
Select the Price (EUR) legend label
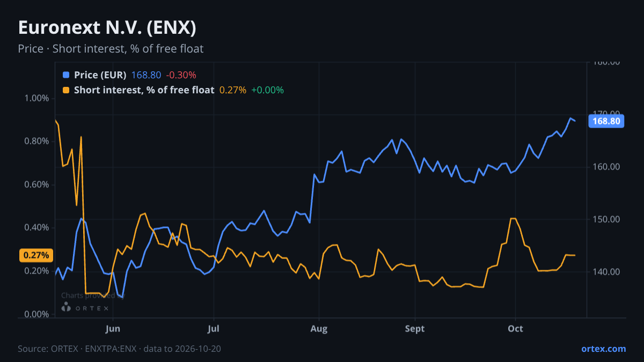(x=100, y=75)
